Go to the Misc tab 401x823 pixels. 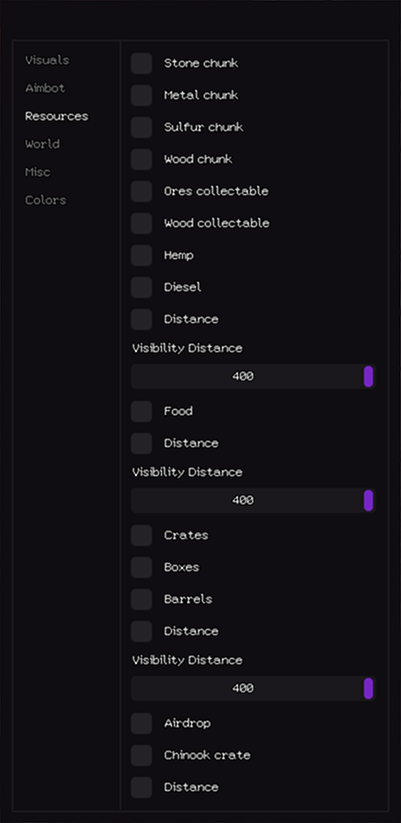(x=38, y=172)
